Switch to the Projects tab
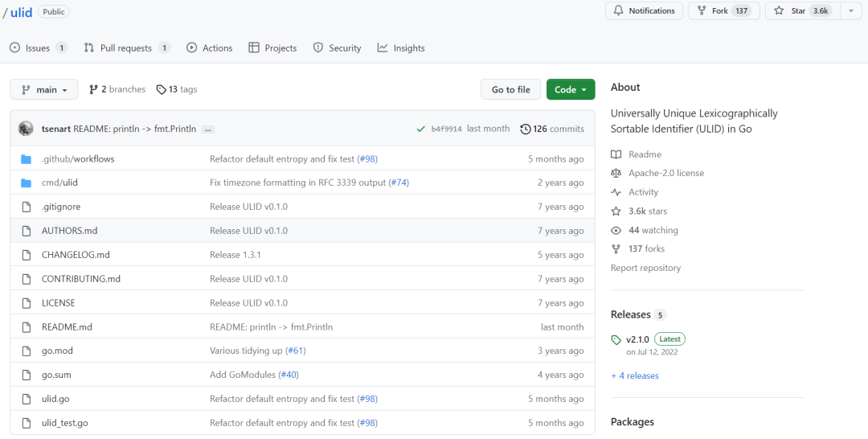868x439 pixels. click(x=272, y=48)
